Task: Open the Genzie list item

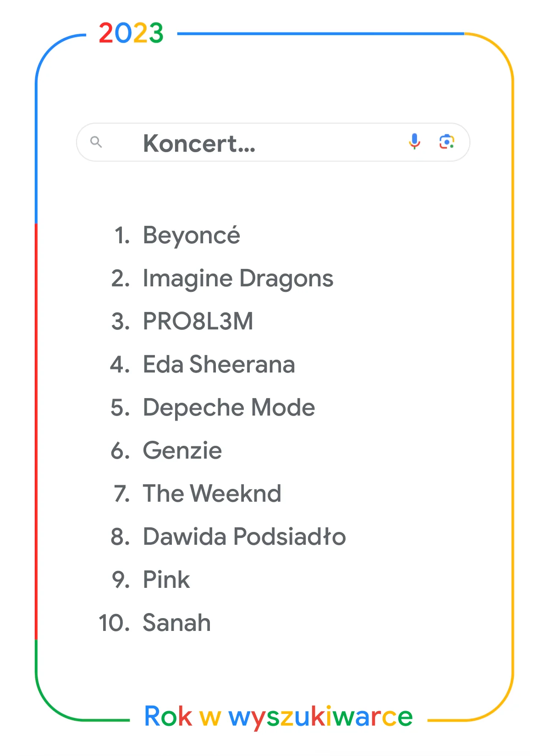Action: tap(182, 450)
